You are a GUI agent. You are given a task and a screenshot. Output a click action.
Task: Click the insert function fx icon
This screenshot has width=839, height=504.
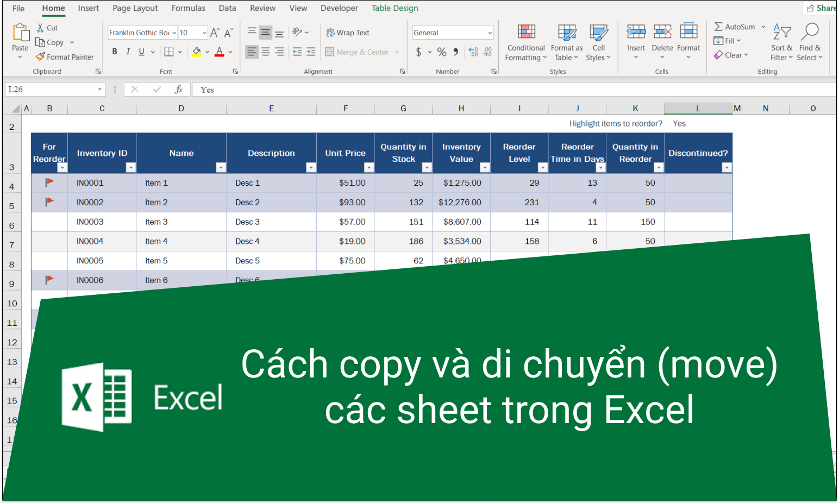tap(178, 90)
